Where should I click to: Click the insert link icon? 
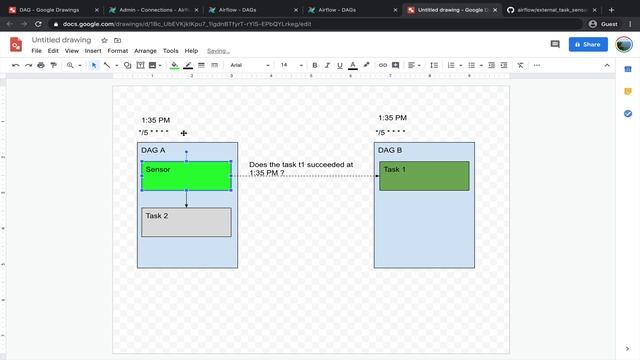point(382,65)
